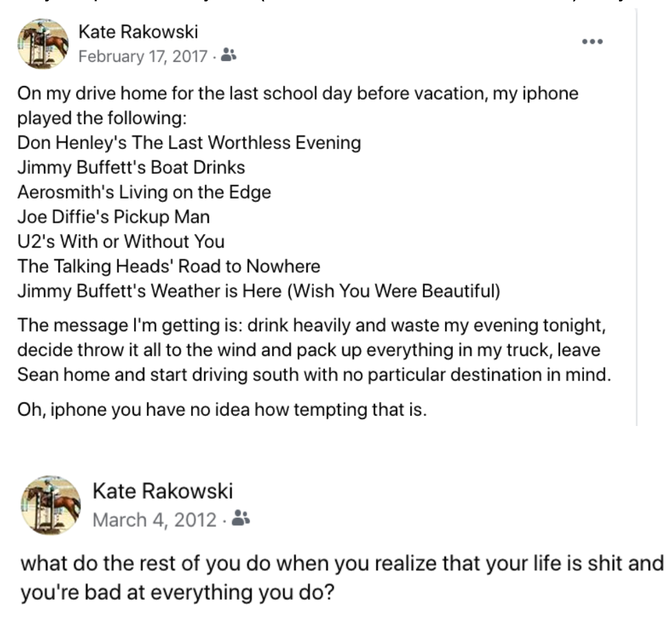This screenshot has width=672, height=617.
Task: Click the line 'Jimmy Buffett's Boat Drinks'
Action: [131, 168]
